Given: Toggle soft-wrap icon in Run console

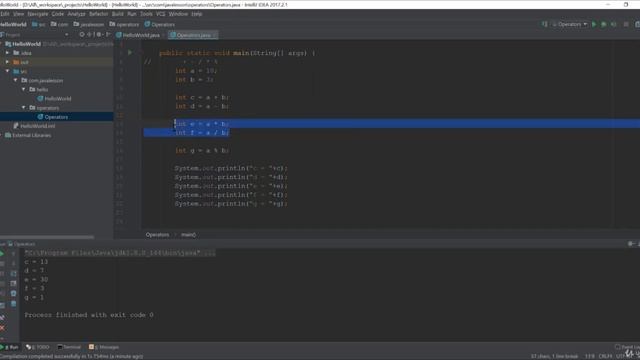Looking at the screenshot, I should coord(13,273).
